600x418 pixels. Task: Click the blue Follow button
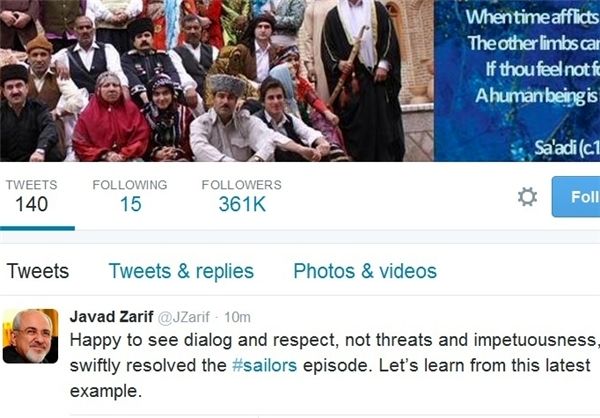click(576, 197)
